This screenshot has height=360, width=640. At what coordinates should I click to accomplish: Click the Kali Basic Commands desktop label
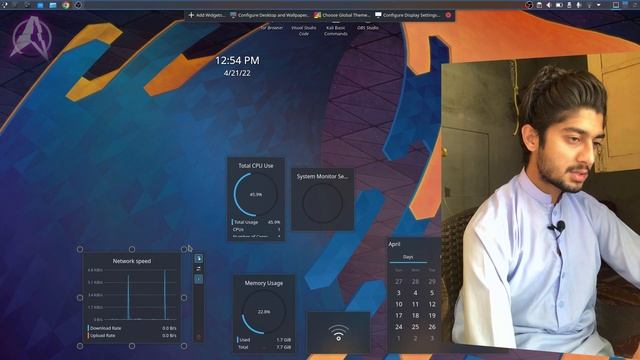coord(336,31)
